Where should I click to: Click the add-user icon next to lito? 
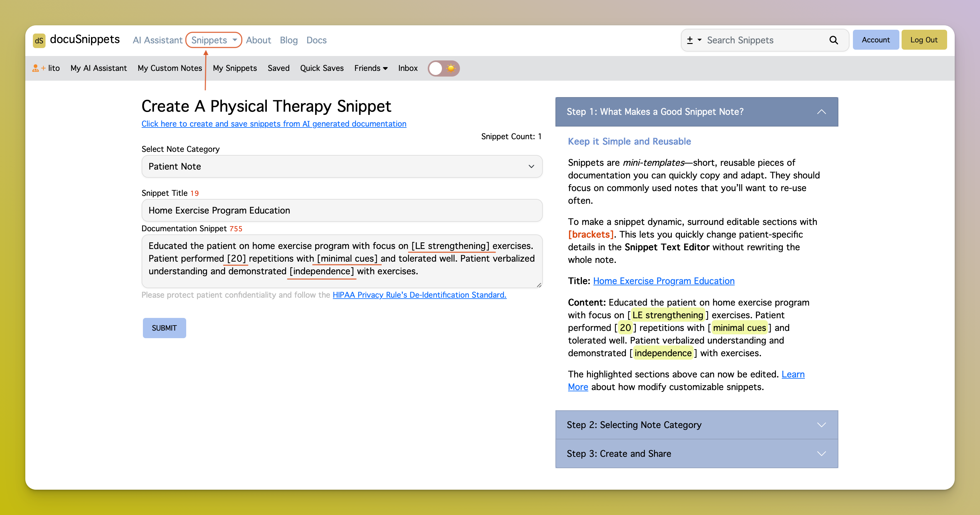(x=36, y=68)
